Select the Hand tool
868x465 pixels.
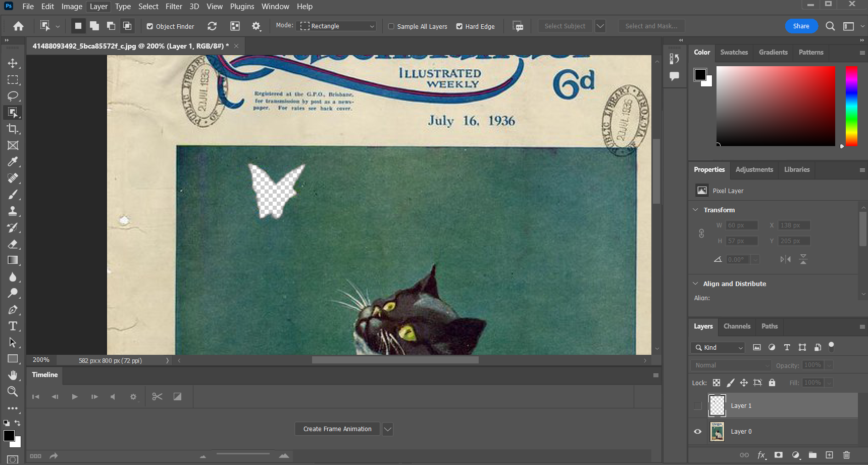(x=13, y=375)
